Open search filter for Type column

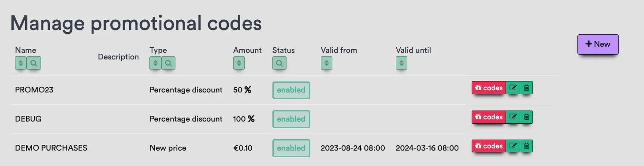coord(168,63)
